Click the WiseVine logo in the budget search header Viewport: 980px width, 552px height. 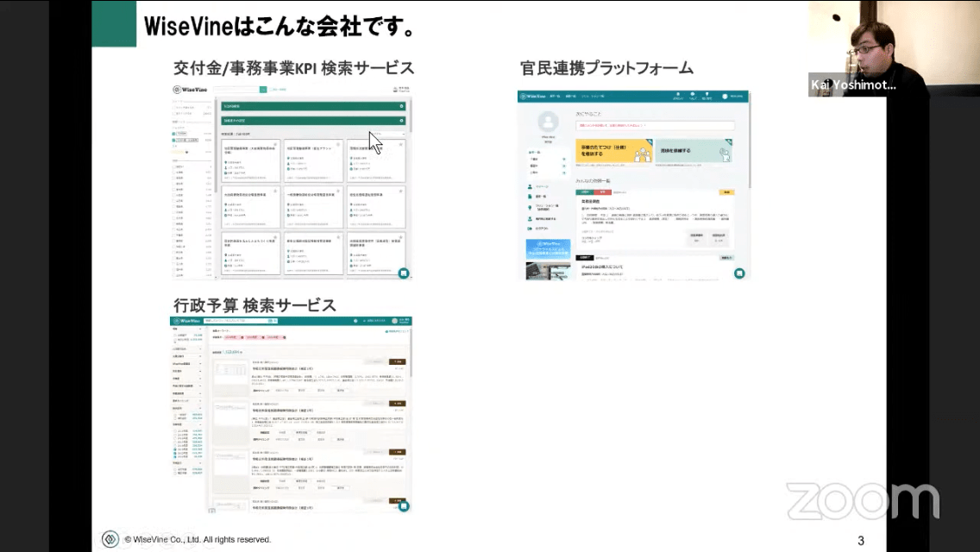pyautogui.click(x=186, y=321)
